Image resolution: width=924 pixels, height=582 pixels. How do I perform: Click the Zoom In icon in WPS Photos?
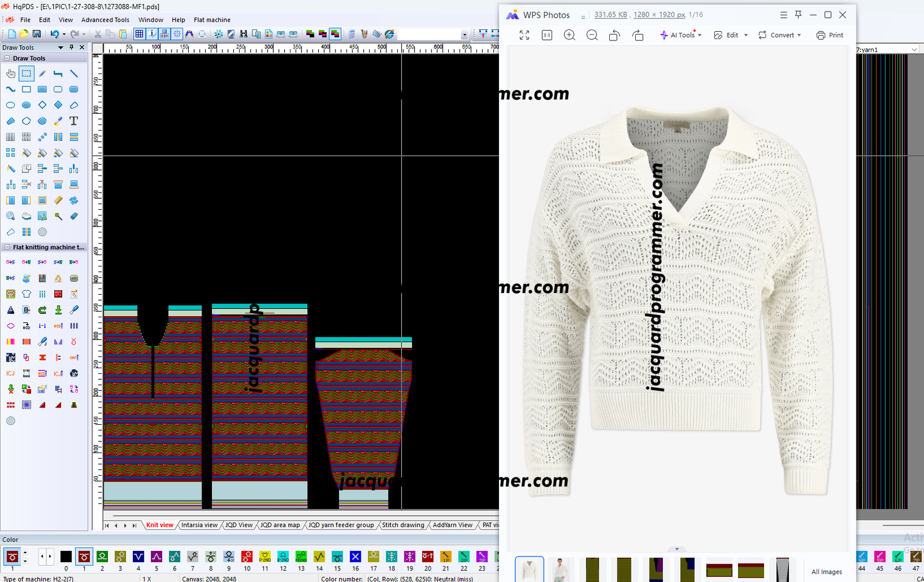[569, 35]
